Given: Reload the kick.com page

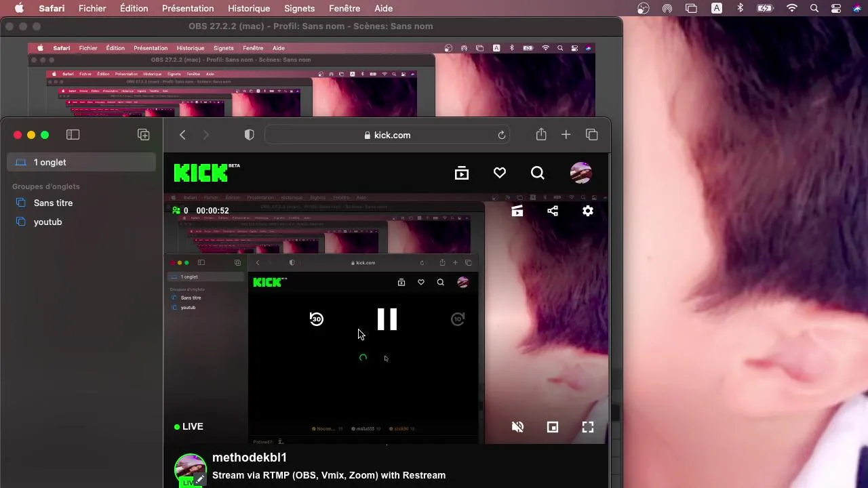Looking at the screenshot, I should pos(502,135).
